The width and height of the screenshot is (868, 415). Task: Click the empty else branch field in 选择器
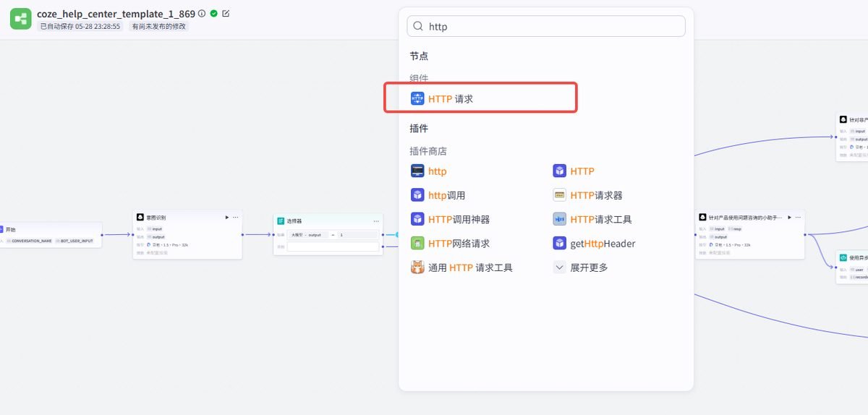point(333,247)
